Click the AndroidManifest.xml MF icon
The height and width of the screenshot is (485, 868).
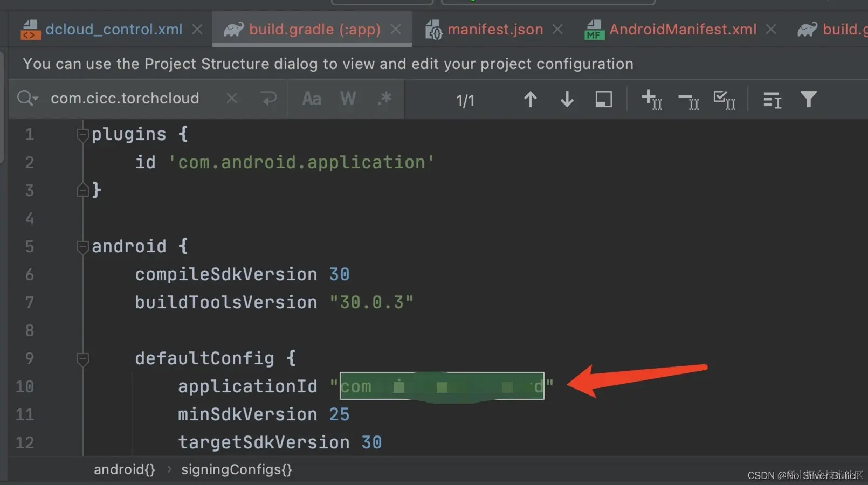click(x=594, y=30)
